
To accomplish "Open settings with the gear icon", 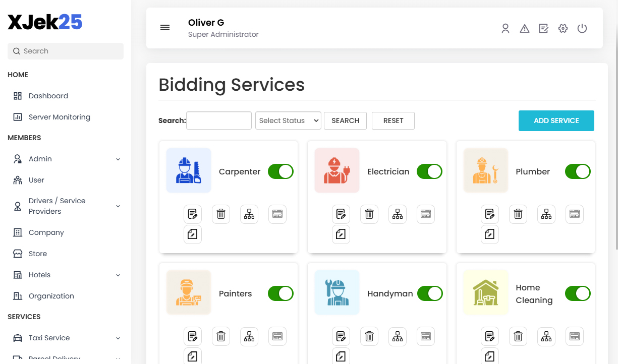I will [563, 28].
